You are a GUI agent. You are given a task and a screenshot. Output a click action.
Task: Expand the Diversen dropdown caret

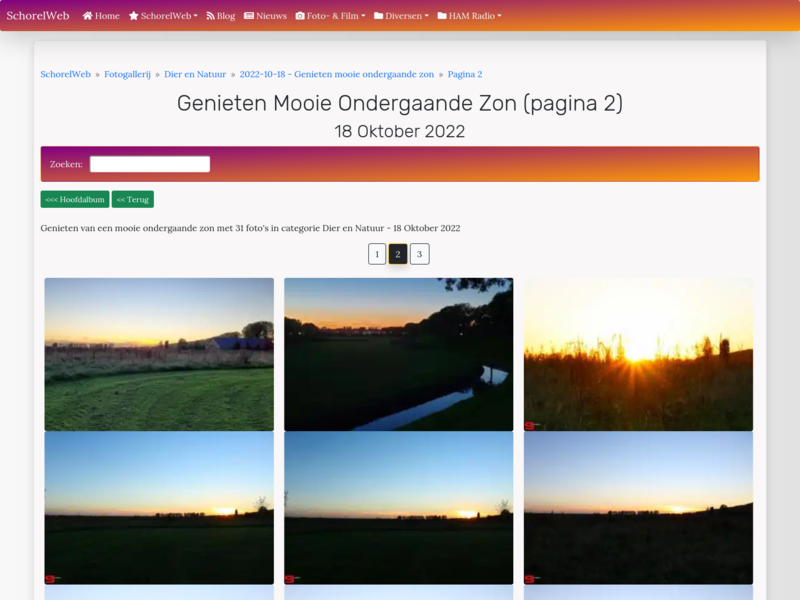point(427,16)
